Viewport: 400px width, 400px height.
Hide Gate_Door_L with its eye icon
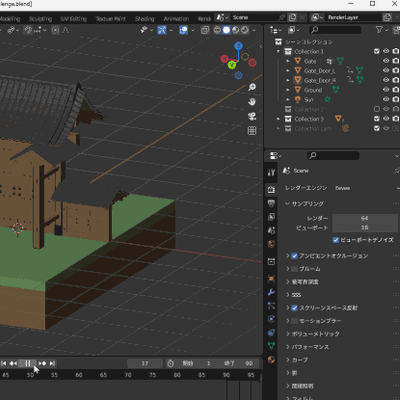386,70
